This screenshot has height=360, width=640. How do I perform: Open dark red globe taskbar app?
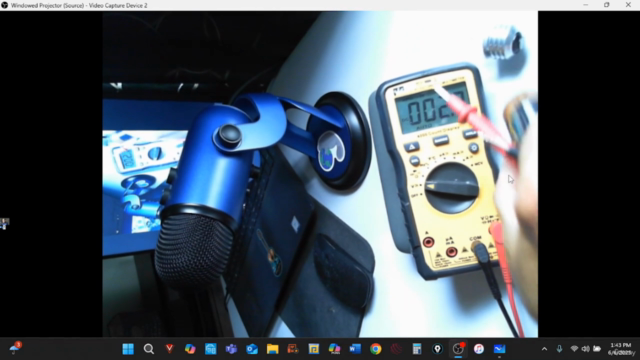[x=396, y=349]
